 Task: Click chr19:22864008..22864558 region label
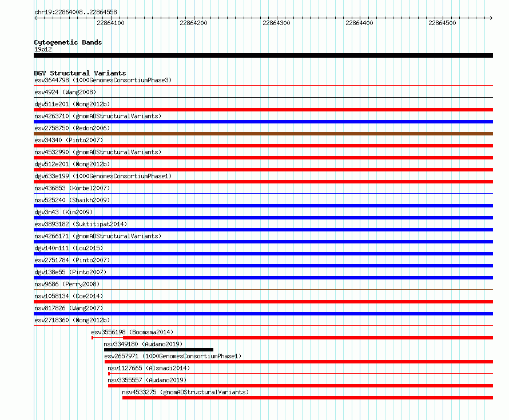coord(75,13)
